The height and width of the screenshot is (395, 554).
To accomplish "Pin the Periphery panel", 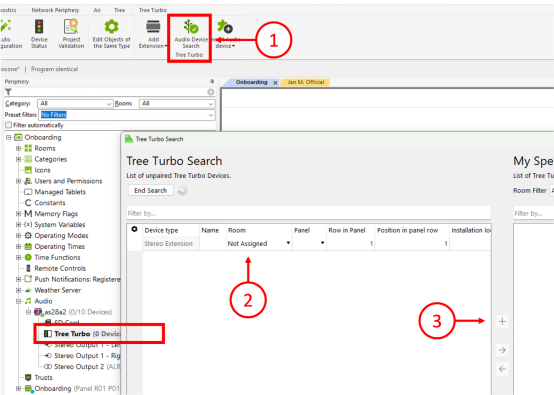I will [212, 81].
